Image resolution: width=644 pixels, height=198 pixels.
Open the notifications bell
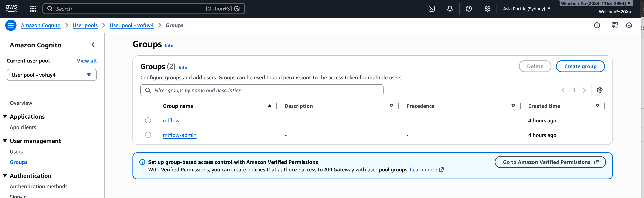point(450,8)
